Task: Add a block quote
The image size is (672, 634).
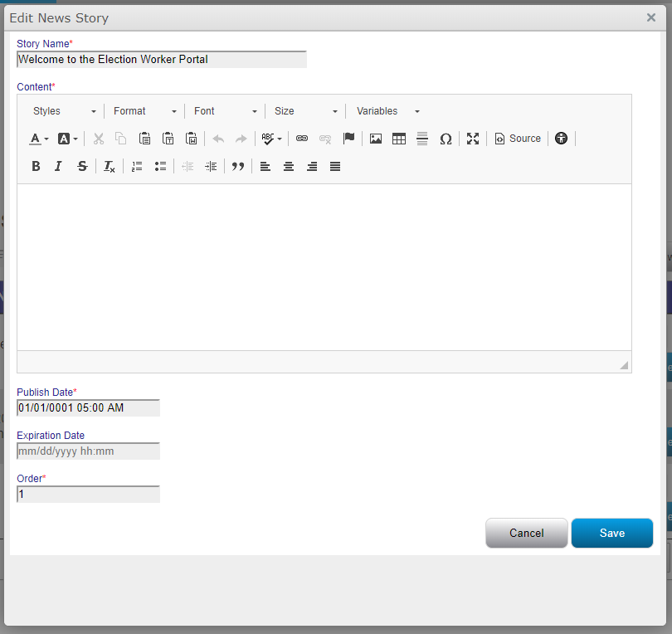Action: pyautogui.click(x=238, y=166)
